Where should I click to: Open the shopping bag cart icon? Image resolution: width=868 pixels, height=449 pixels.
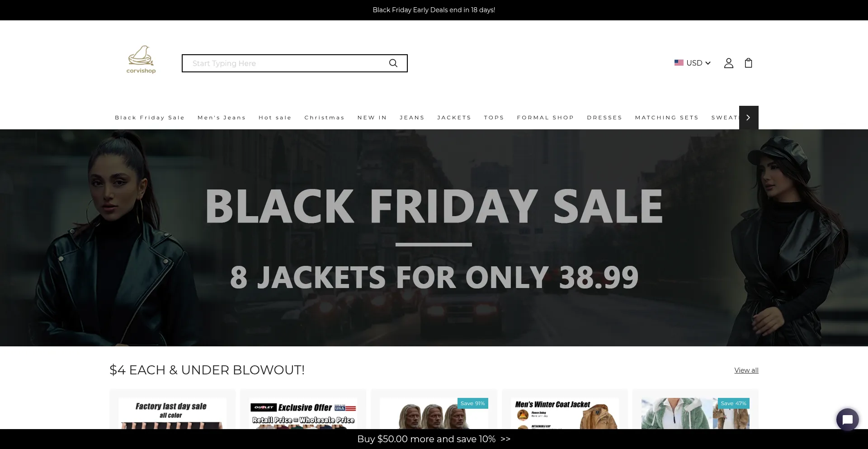coord(749,63)
